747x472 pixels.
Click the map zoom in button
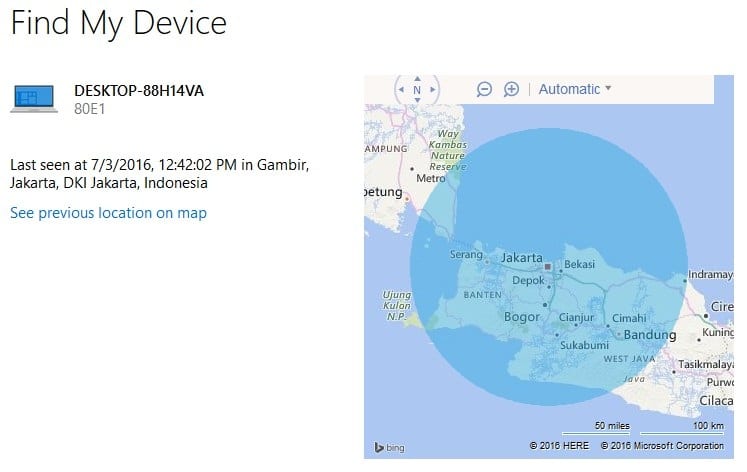tap(511, 89)
